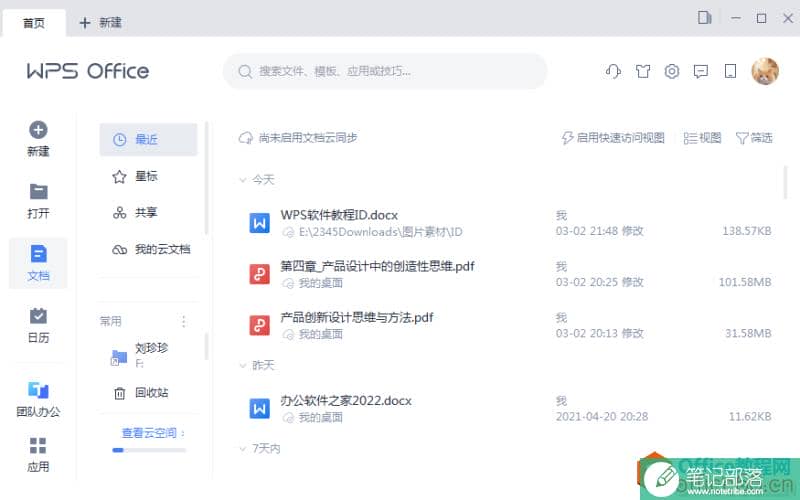This screenshot has width=800, height=500.
Task: Open the 日历 calendar icon
Action: [38, 316]
